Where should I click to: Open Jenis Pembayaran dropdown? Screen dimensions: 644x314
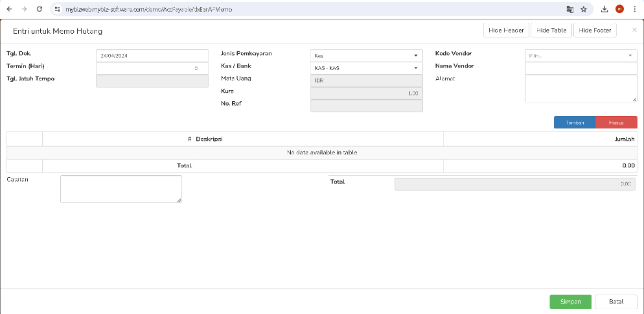click(366, 56)
